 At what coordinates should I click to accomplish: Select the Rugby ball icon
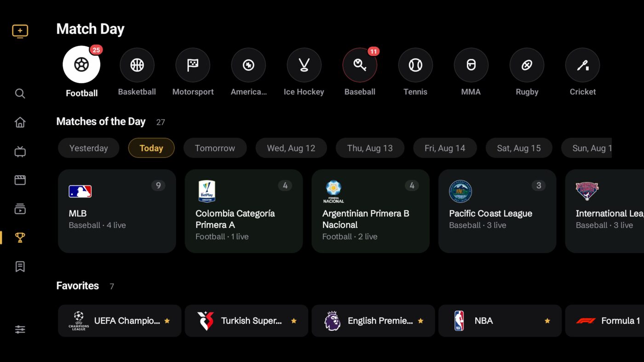527,65
